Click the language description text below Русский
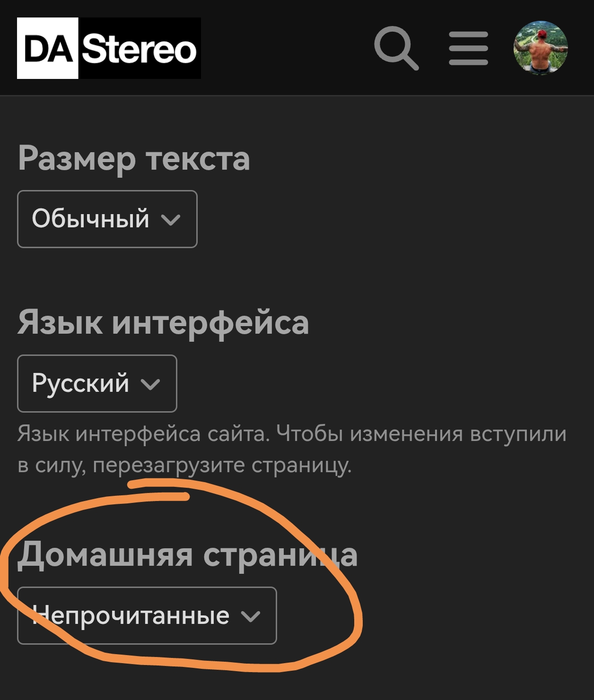The width and height of the screenshot is (594, 700). [x=292, y=449]
